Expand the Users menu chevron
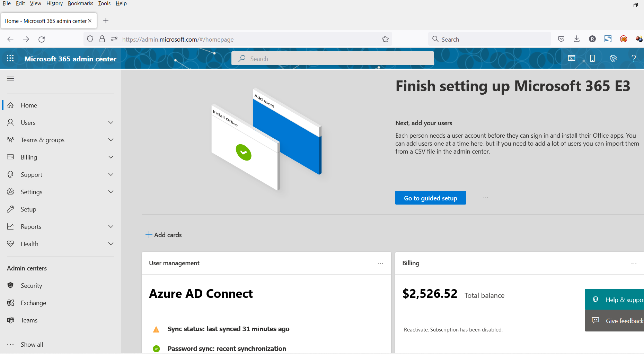644x354 pixels. pos(111,122)
